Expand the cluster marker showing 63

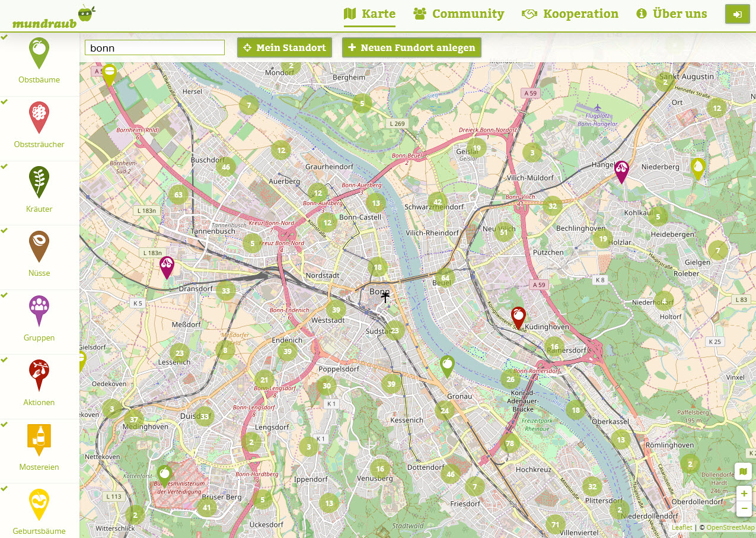click(x=178, y=194)
